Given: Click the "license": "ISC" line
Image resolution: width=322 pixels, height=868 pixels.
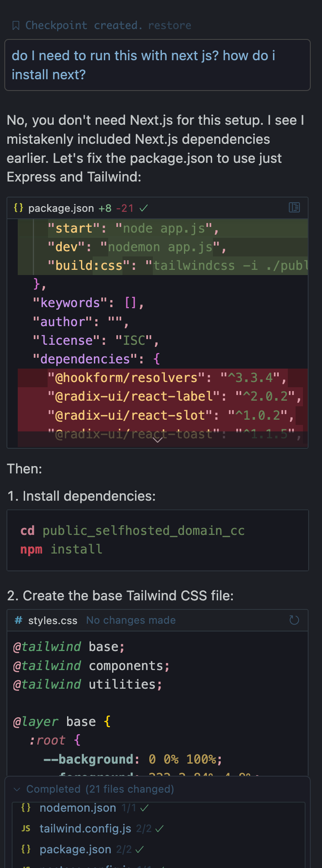Looking at the screenshot, I should click(96, 340).
